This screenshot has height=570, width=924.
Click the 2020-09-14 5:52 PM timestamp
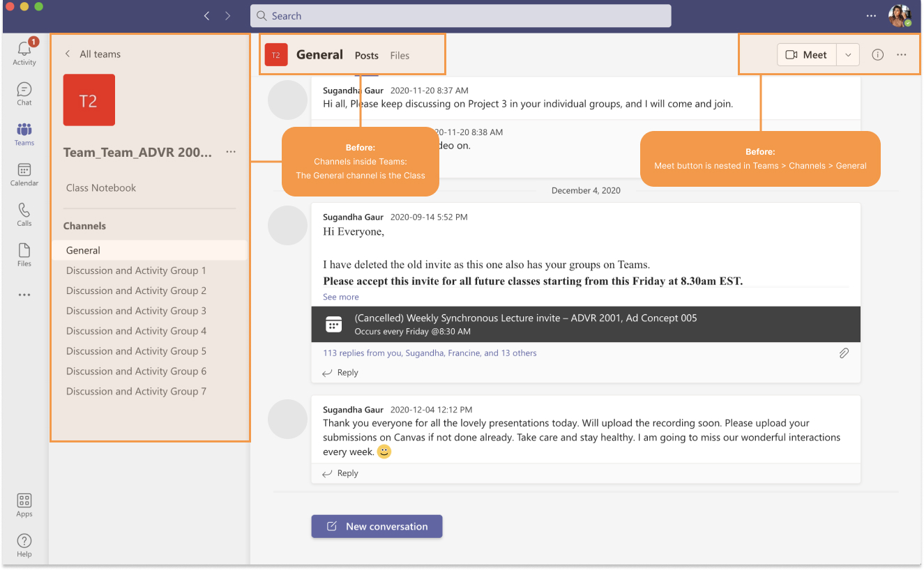point(429,217)
